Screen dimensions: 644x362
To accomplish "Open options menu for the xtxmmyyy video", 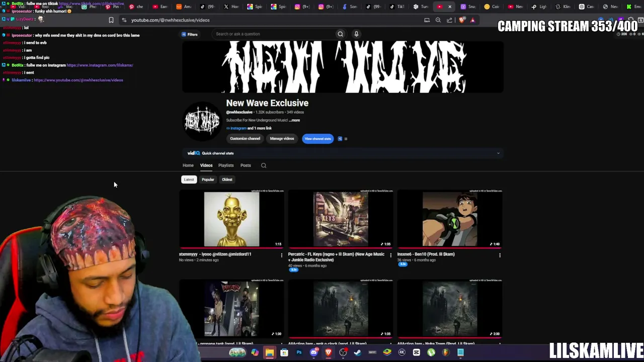I will [x=282, y=255].
